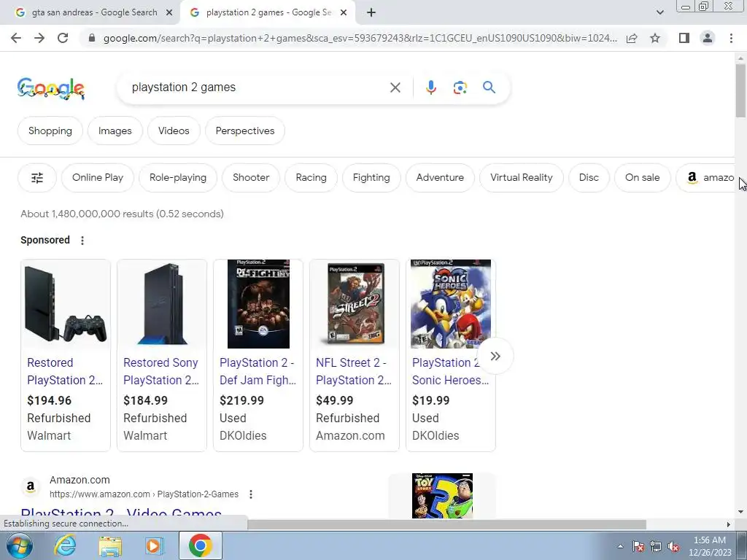Image resolution: width=747 pixels, height=560 pixels.
Task: Open the Windows Start menu
Action: click(19, 545)
